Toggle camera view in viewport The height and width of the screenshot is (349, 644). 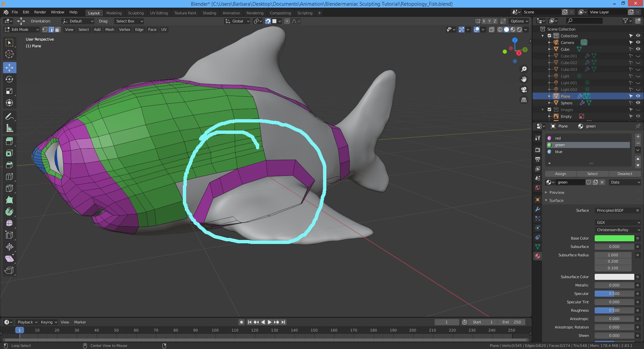pos(524,90)
